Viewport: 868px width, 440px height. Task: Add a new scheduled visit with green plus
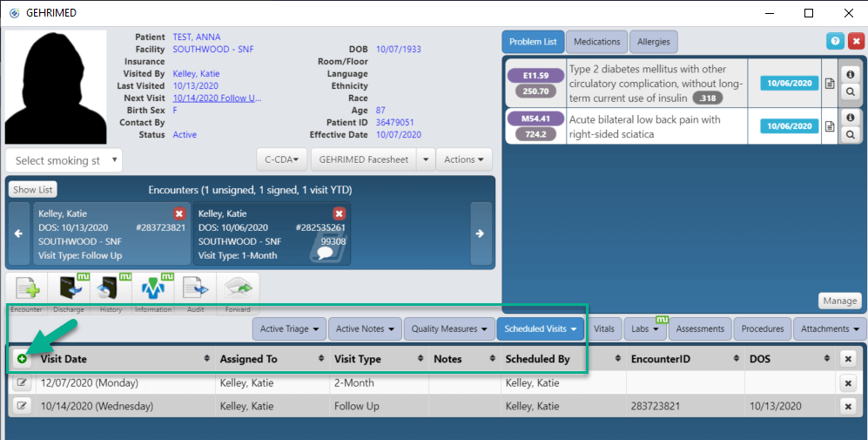coord(22,359)
